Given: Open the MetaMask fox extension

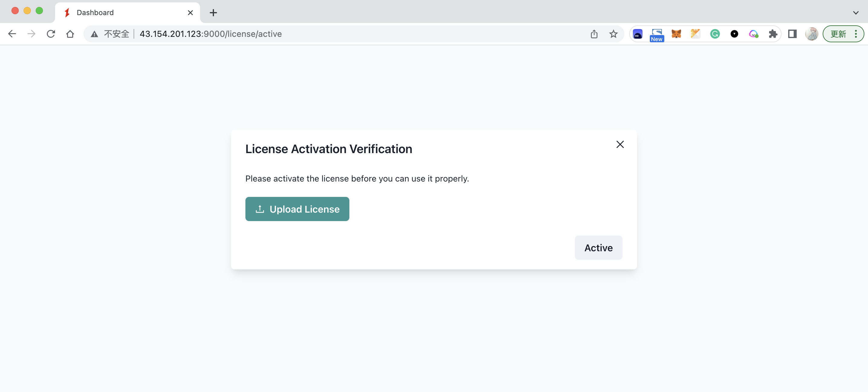Looking at the screenshot, I should (x=676, y=34).
